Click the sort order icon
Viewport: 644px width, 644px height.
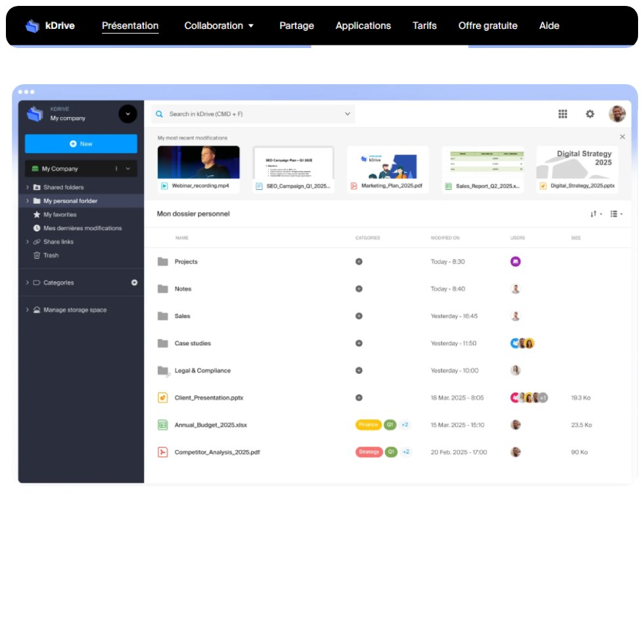click(596, 214)
